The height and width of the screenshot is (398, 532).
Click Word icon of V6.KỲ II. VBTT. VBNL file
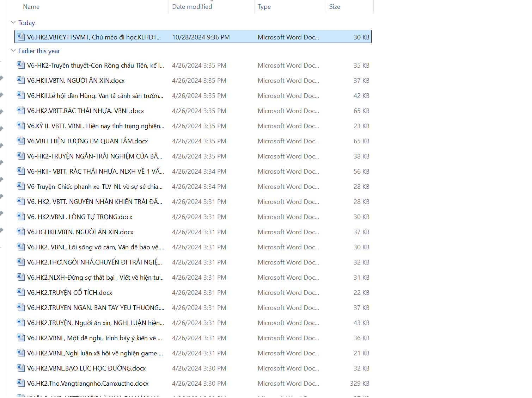[x=21, y=125]
